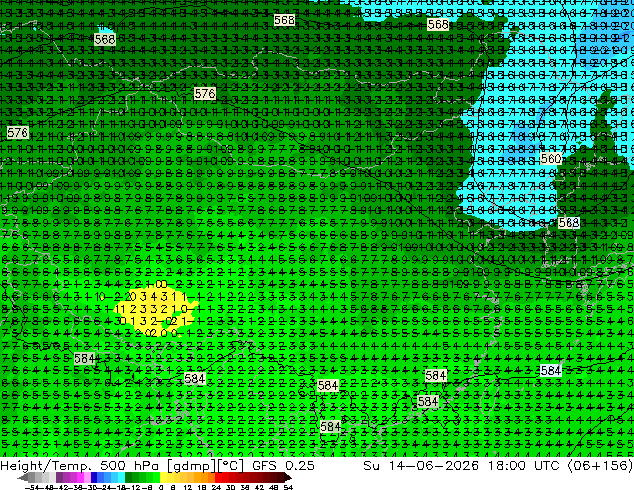The image size is (634, 490).
Task: Click the '54' value under the color scale
Action: pyautogui.click(x=288, y=487)
